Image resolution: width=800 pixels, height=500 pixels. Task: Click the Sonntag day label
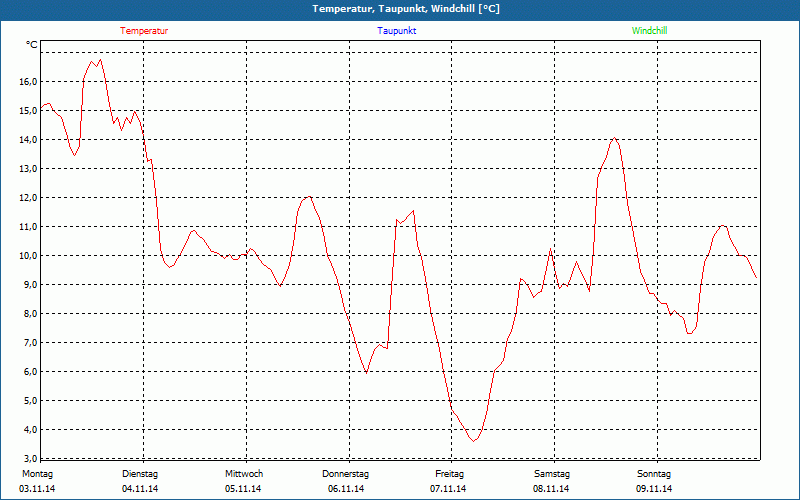pos(654,474)
